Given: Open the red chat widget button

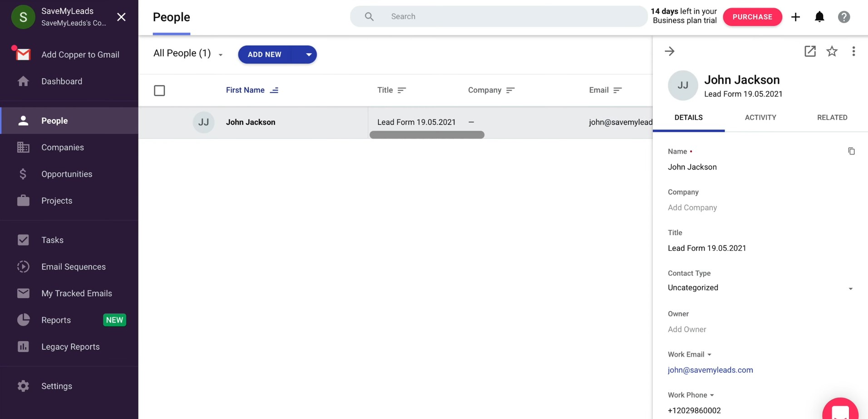Looking at the screenshot, I should 840,409.
